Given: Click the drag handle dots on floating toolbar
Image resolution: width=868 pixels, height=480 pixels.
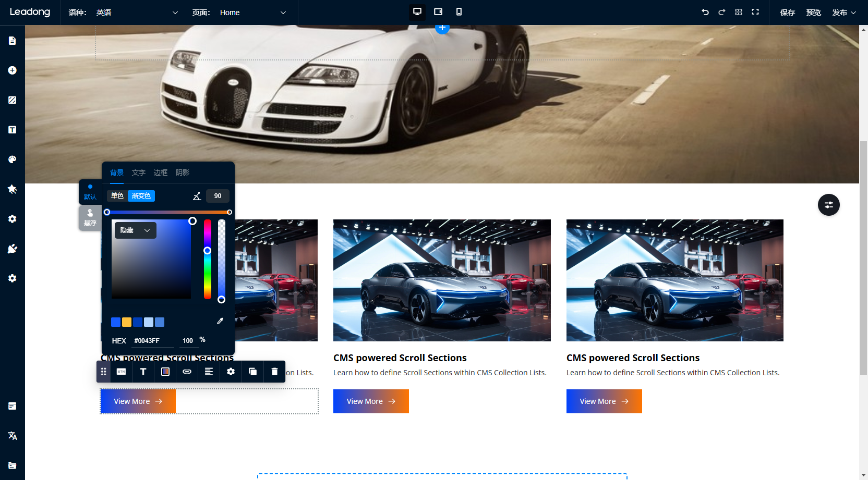Looking at the screenshot, I should [x=103, y=372].
